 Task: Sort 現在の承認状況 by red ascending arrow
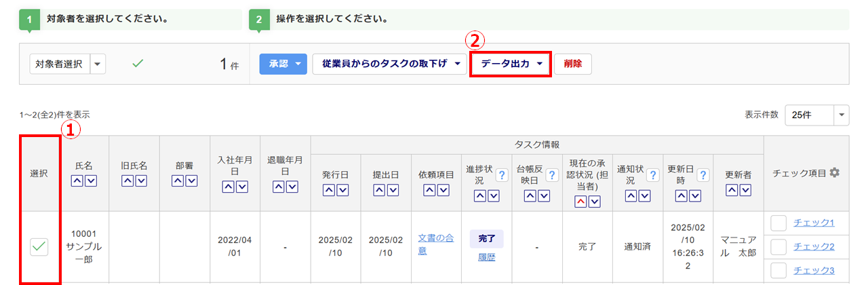click(x=580, y=202)
